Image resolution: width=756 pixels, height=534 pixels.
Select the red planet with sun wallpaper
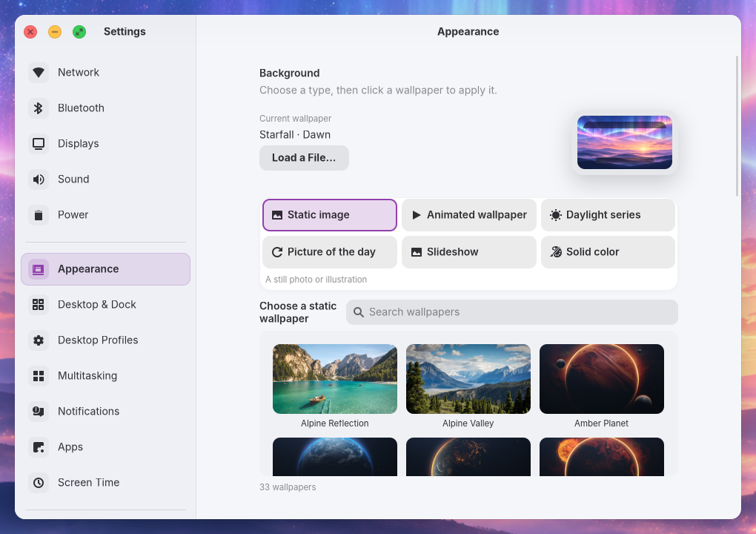coord(602,457)
